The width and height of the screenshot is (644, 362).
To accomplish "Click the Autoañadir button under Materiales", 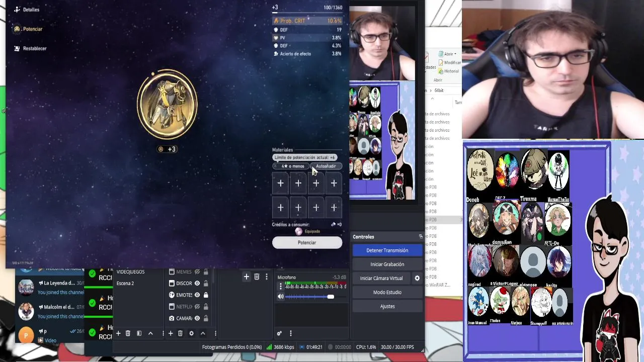I will [326, 166].
